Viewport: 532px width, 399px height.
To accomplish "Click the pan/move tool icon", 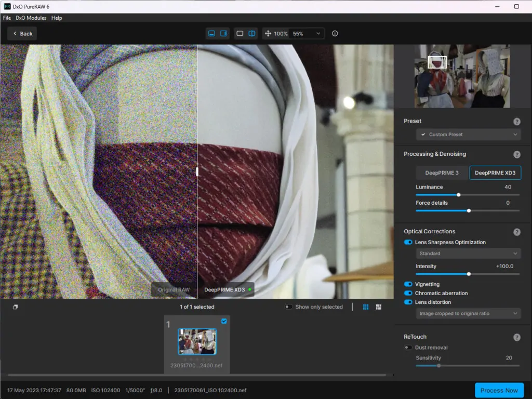I will point(268,33).
